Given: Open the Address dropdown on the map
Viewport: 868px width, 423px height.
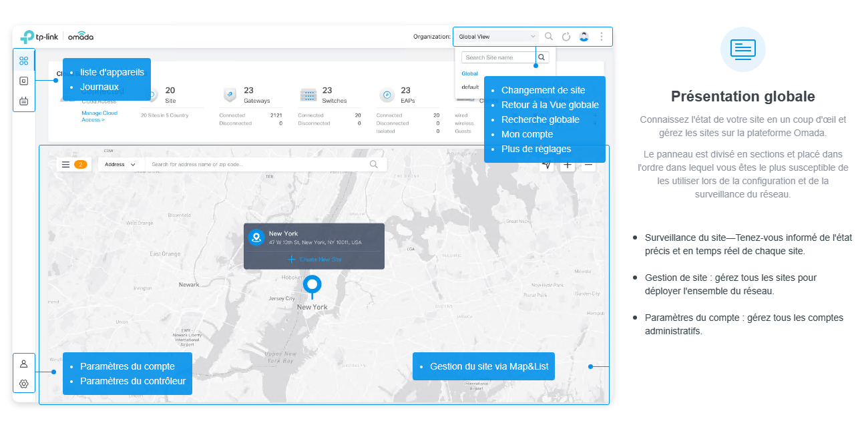Looking at the screenshot, I should coord(119,163).
